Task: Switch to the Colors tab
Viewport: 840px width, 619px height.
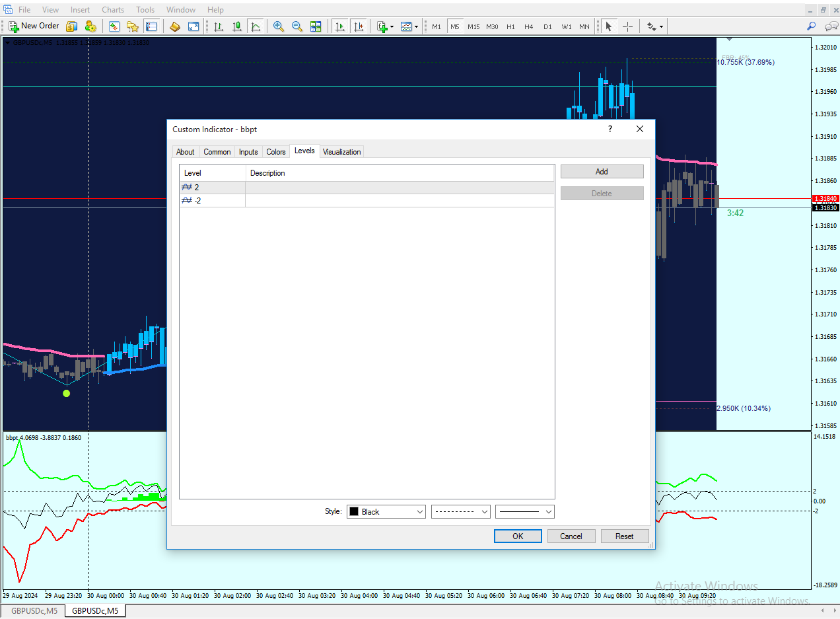Action: point(276,152)
